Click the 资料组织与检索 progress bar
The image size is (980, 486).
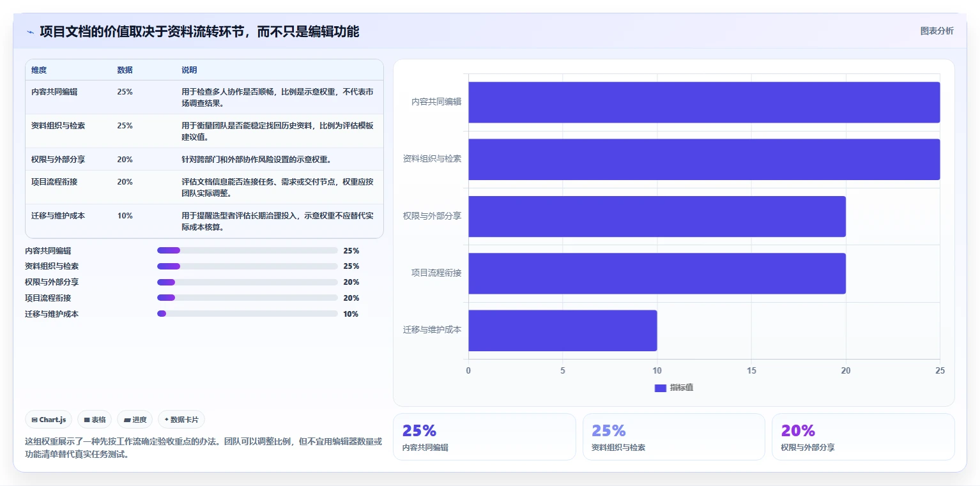tap(247, 266)
